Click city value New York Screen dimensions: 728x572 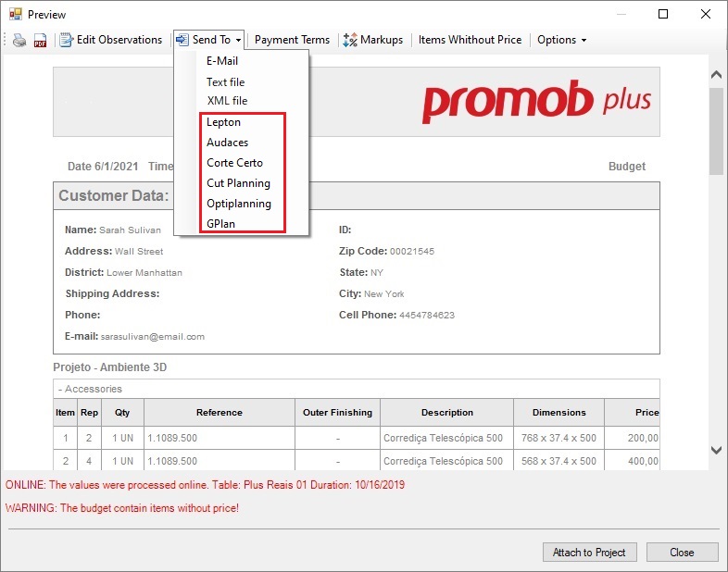point(384,294)
